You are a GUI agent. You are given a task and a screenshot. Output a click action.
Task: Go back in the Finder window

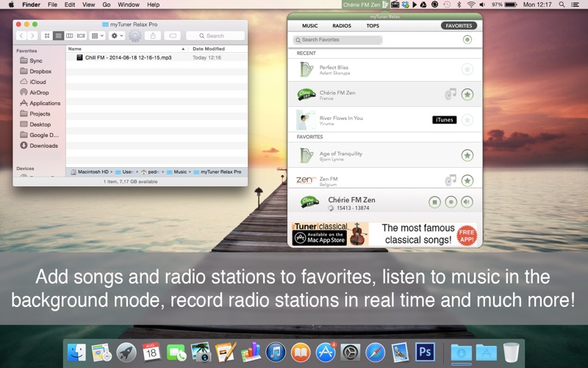tap(22, 35)
